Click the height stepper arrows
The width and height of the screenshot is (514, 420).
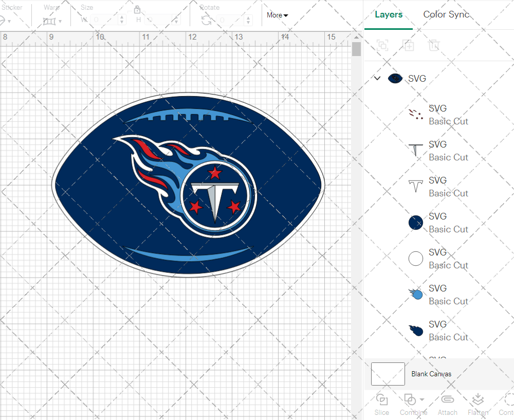(x=176, y=20)
